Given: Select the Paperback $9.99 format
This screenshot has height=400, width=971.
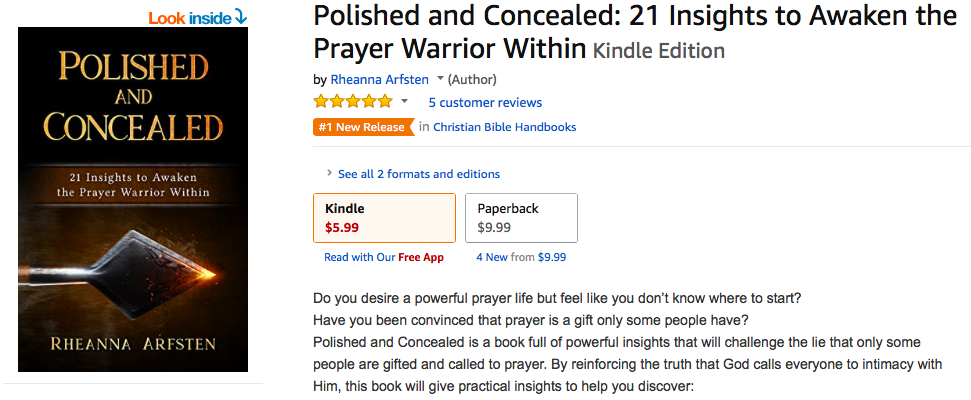Looking at the screenshot, I should coord(520,218).
